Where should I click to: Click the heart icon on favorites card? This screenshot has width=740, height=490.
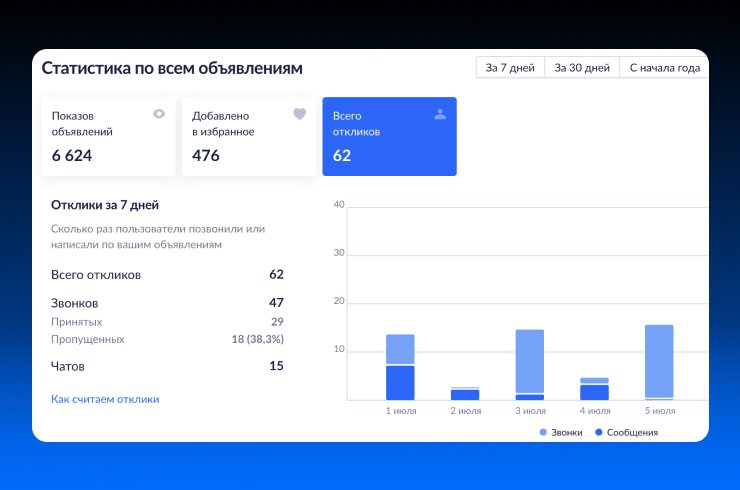(x=299, y=114)
